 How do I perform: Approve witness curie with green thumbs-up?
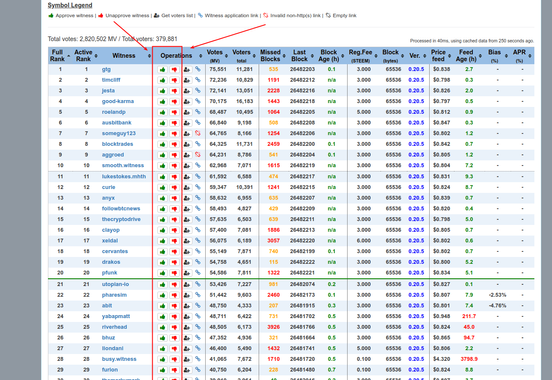pyautogui.click(x=162, y=187)
